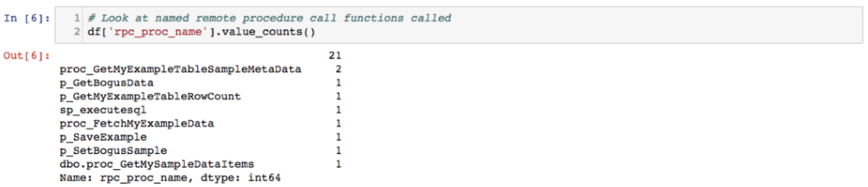Click the comment line about remote procedure calls
This screenshot has height=187, width=868.
tap(269, 18)
